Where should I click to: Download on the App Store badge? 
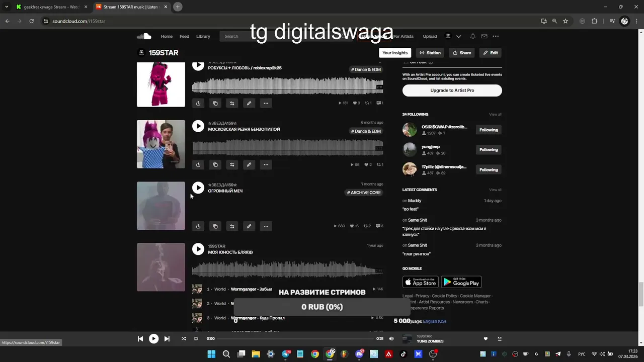click(x=421, y=282)
